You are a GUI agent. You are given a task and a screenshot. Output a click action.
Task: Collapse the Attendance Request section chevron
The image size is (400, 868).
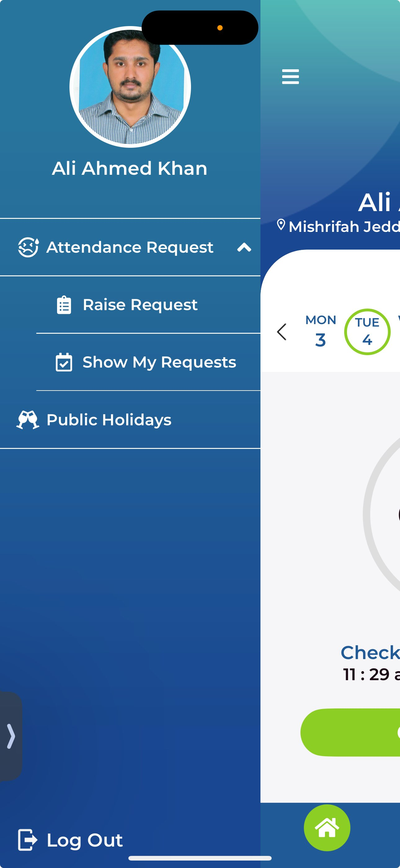pos(244,247)
